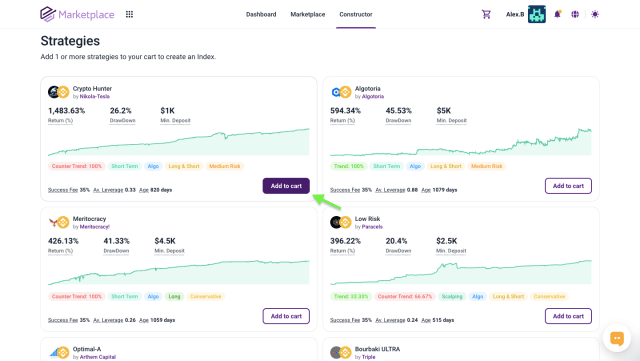
Task: Switch to the Dashboard tab
Action: click(x=261, y=14)
